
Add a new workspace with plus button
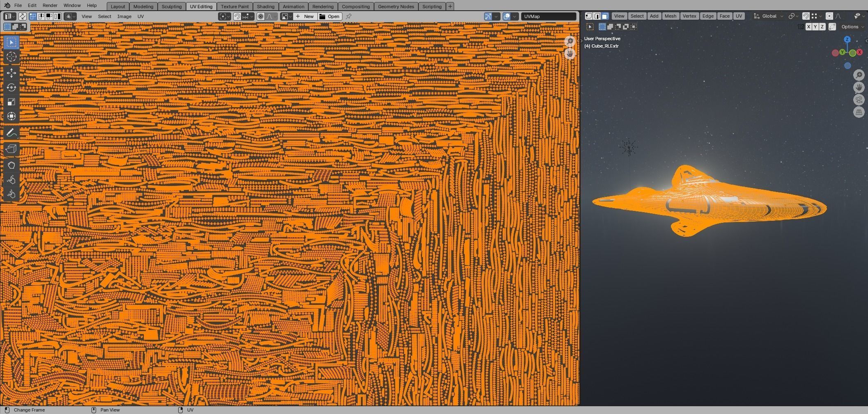coord(450,6)
